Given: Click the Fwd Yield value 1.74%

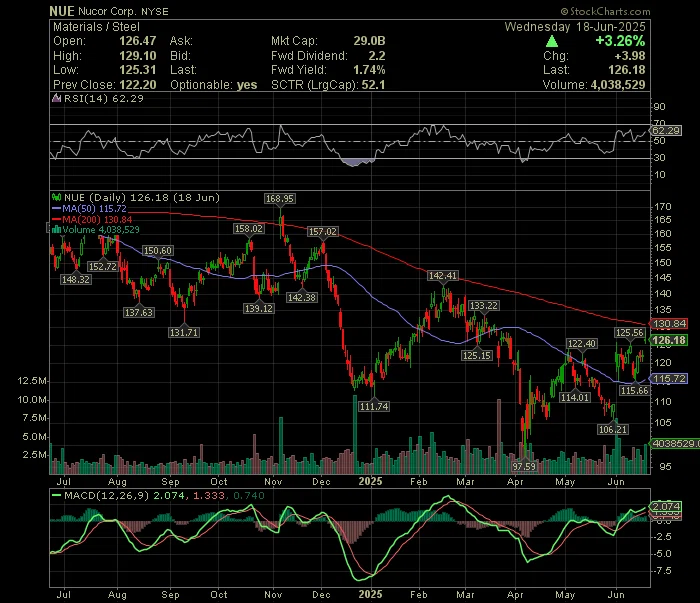Looking at the screenshot, I should tap(369, 70).
